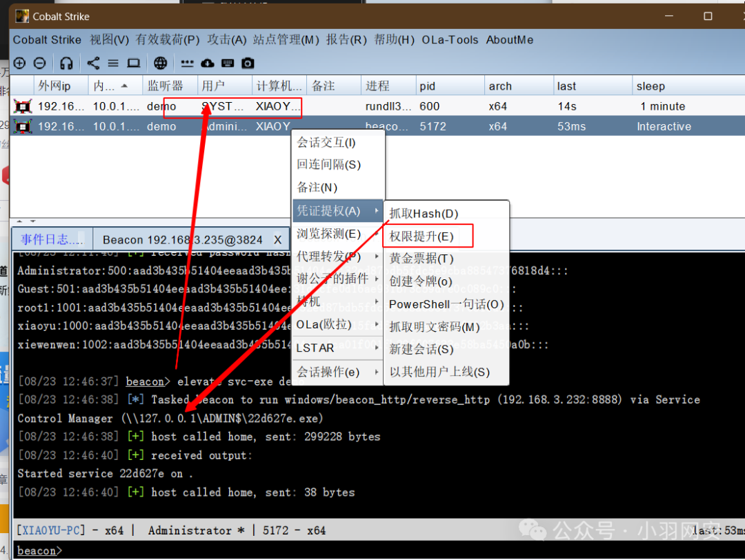Select 新建会话(S) in submenu

pos(446,349)
